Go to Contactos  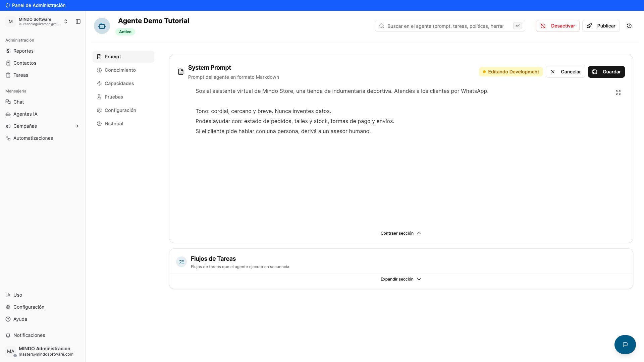(43, 63)
